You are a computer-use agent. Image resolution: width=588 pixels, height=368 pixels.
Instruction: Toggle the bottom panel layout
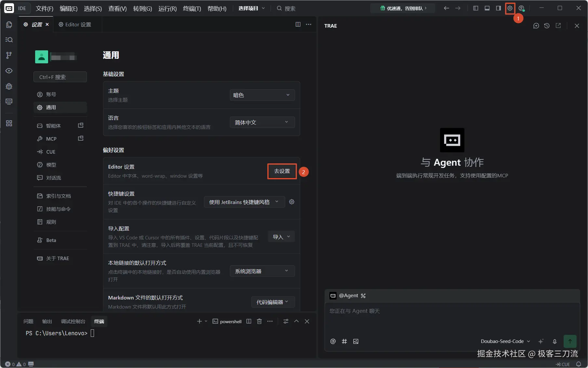(487, 8)
